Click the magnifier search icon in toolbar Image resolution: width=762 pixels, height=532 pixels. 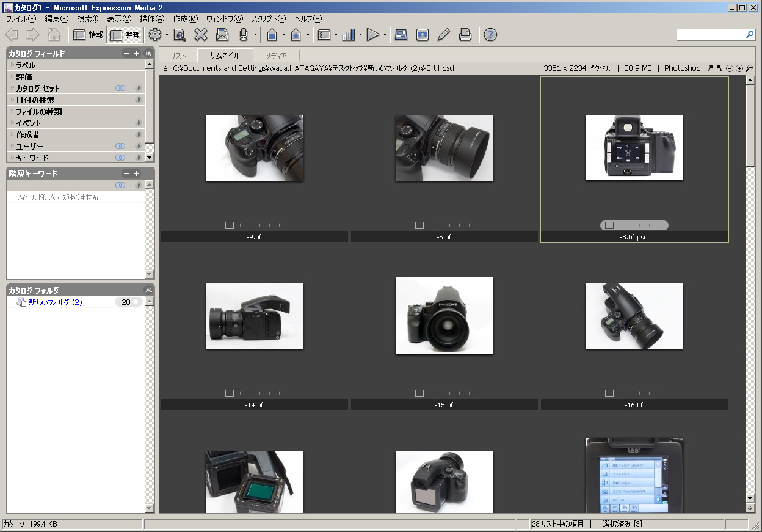(x=180, y=35)
